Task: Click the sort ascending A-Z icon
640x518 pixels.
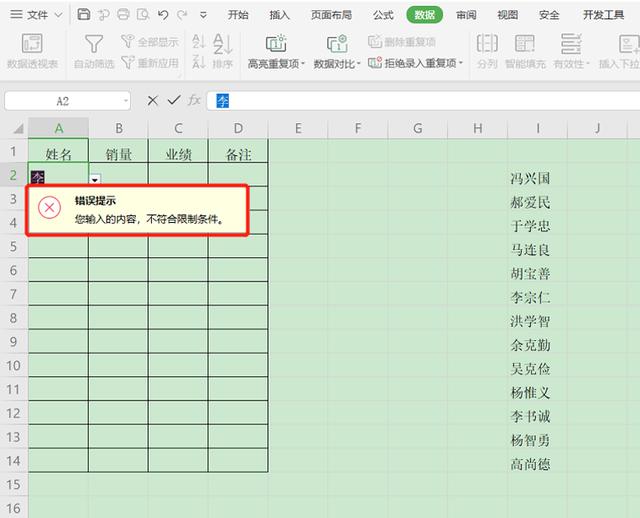Action: tap(198, 41)
